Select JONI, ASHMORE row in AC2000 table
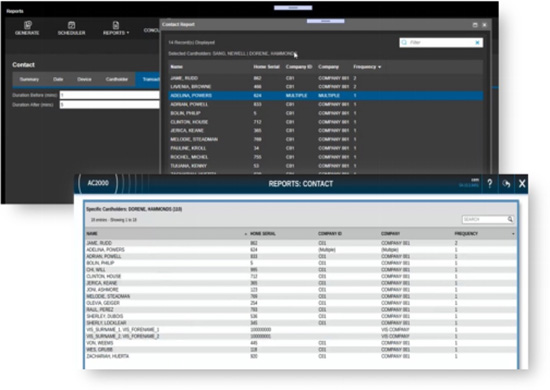 point(301,290)
